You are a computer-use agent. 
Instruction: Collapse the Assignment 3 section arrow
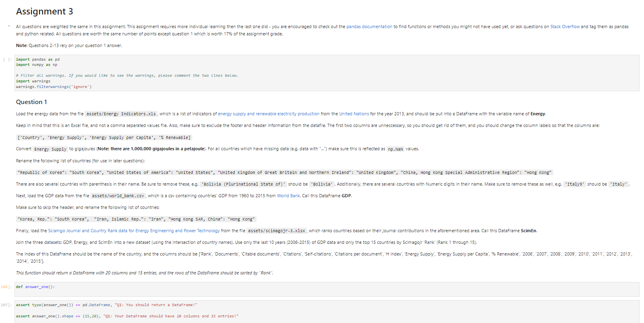click(x=9, y=26)
